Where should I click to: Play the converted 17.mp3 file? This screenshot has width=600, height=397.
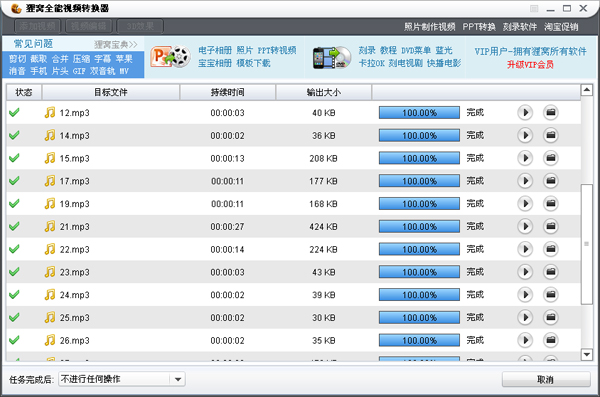click(525, 181)
